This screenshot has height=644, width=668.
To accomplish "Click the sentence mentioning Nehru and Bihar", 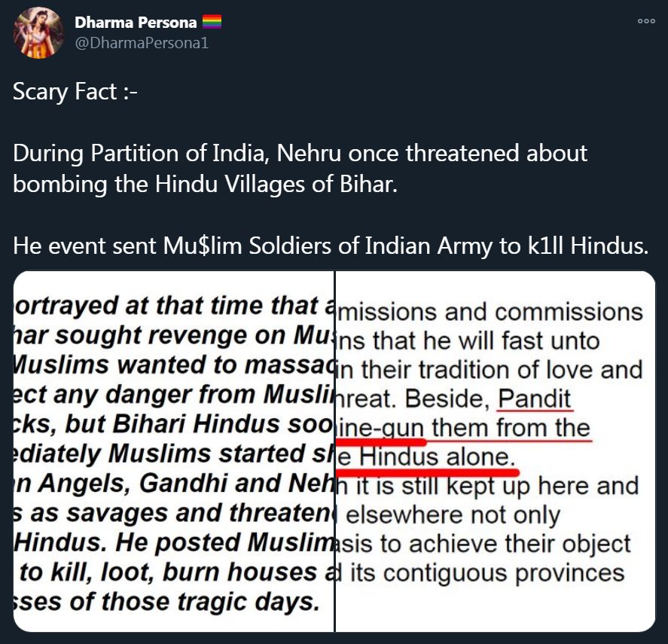I will tap(300, 169).
